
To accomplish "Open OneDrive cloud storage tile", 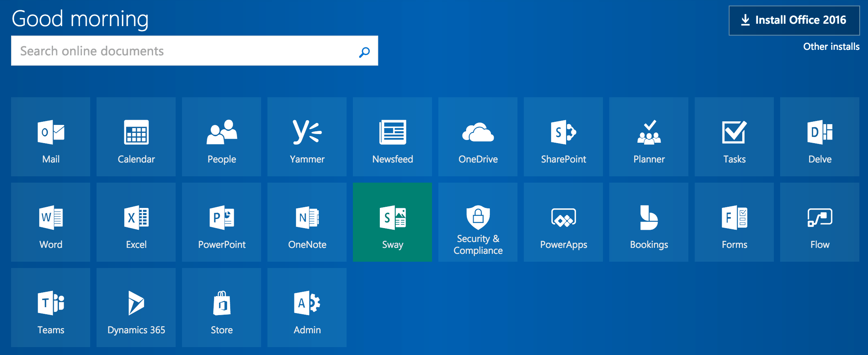I will 478,137.
